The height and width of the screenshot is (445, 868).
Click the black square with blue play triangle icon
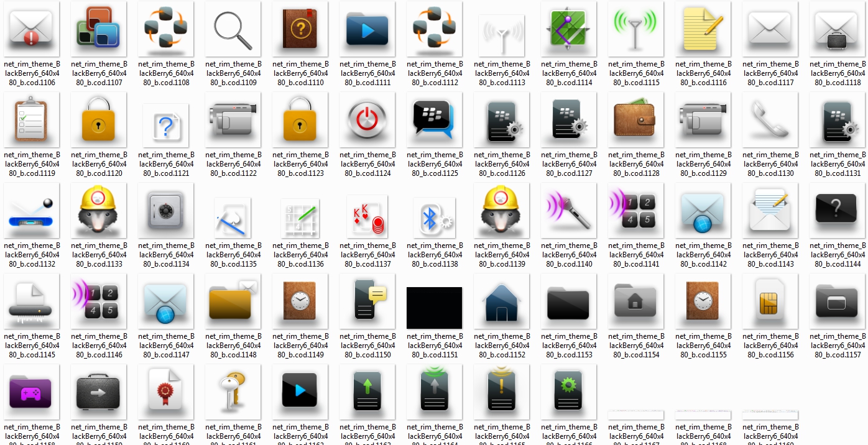point(300,392)
